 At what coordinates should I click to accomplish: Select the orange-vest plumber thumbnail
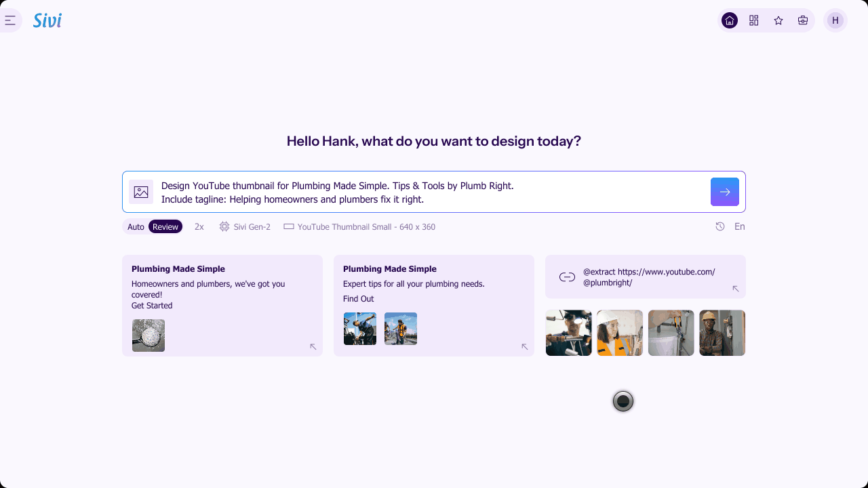pos(620,333)
